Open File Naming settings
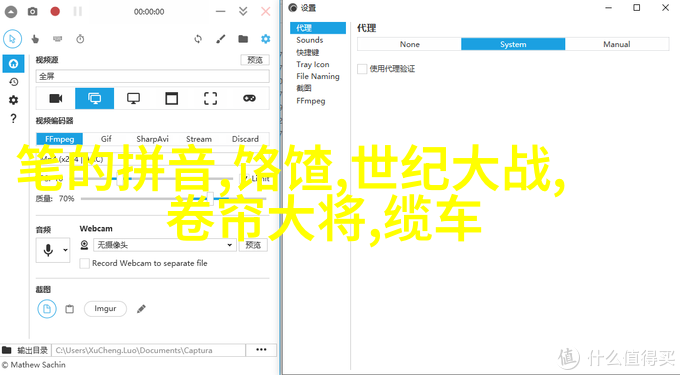Screen dimensions: 680x375 click(318, 76)
